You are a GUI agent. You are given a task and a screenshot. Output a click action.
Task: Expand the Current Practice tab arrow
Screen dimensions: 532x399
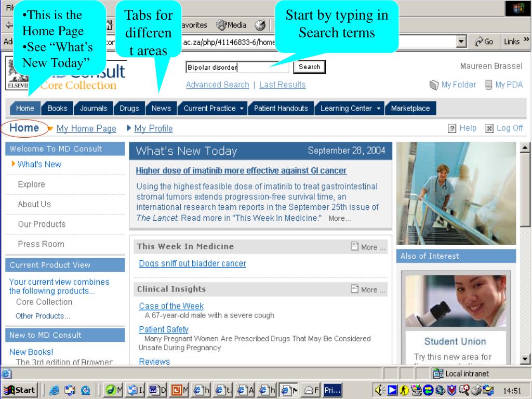[242, 109]
